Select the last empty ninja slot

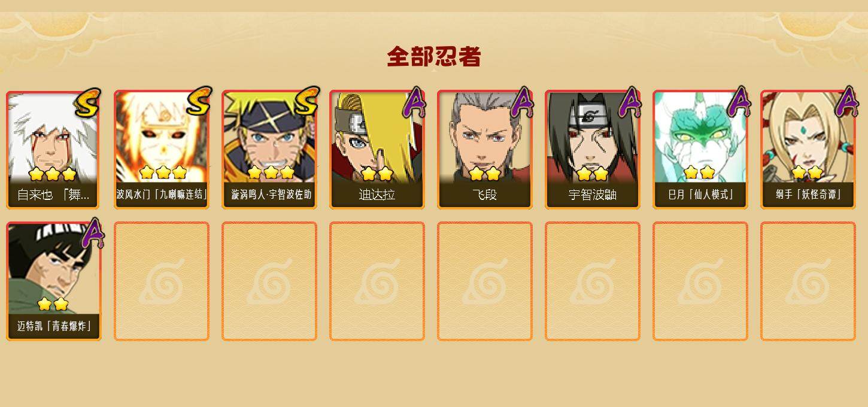[808, 281]
